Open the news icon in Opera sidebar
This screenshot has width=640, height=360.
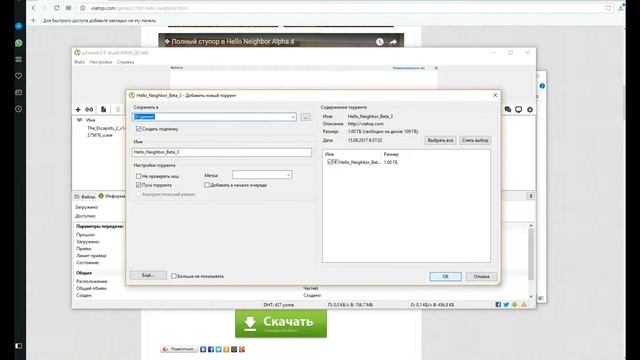pos(18,93)
